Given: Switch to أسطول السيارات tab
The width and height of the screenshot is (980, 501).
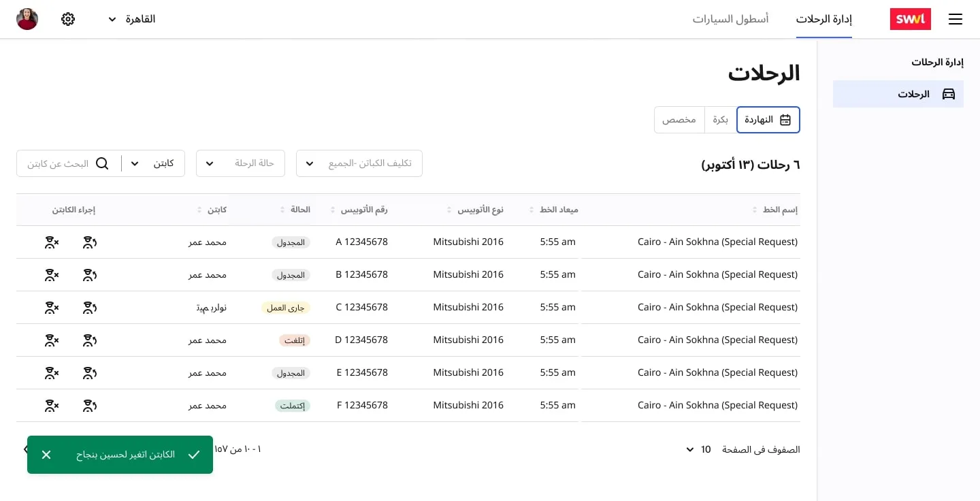Looking at the screenshot, I should 730,19.
